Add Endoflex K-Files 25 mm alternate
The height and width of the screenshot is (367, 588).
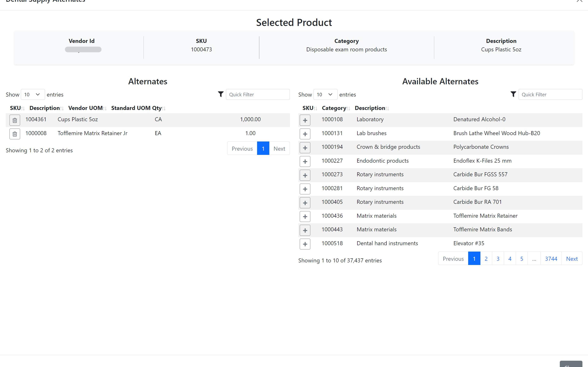click(x=305, y=162)
